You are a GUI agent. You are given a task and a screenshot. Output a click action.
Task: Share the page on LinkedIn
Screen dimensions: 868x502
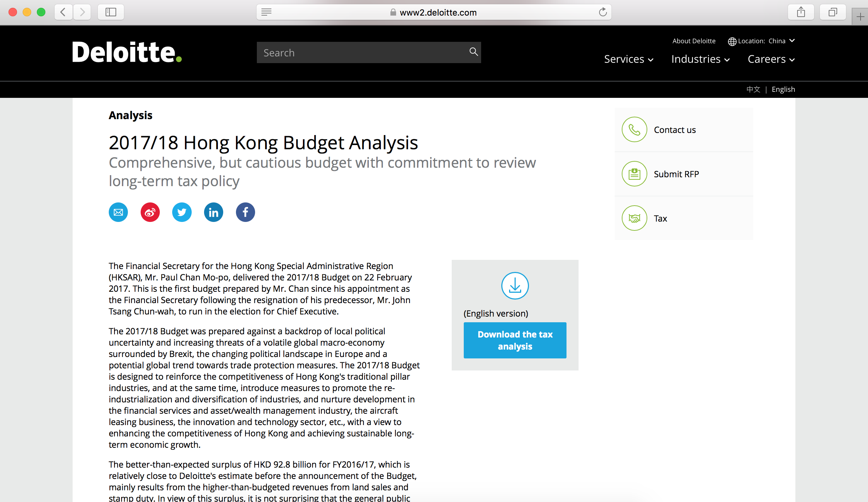point(213,212)
